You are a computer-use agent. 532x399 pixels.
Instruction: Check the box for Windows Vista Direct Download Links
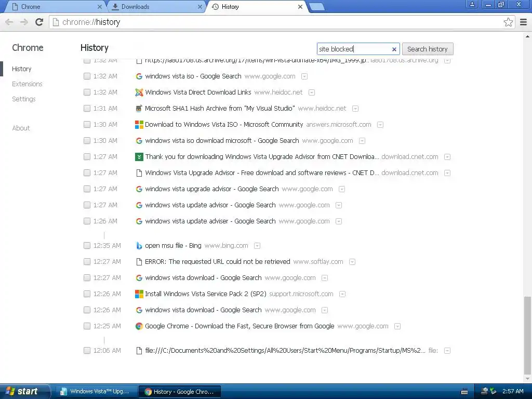pyautogui.click(x=87, y=92)
